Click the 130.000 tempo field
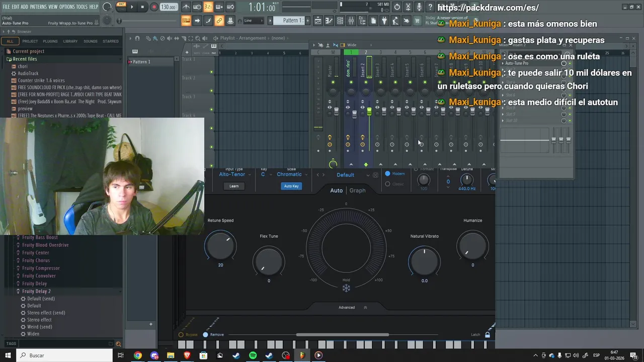The height and width of the screenshot is (362, 644). tap(169, 7)
